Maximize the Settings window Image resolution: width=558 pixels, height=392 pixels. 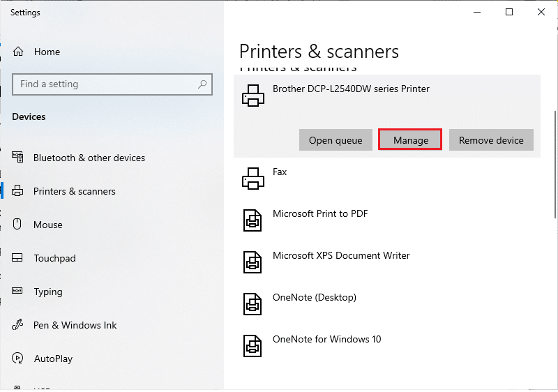(x=509, y=12)
